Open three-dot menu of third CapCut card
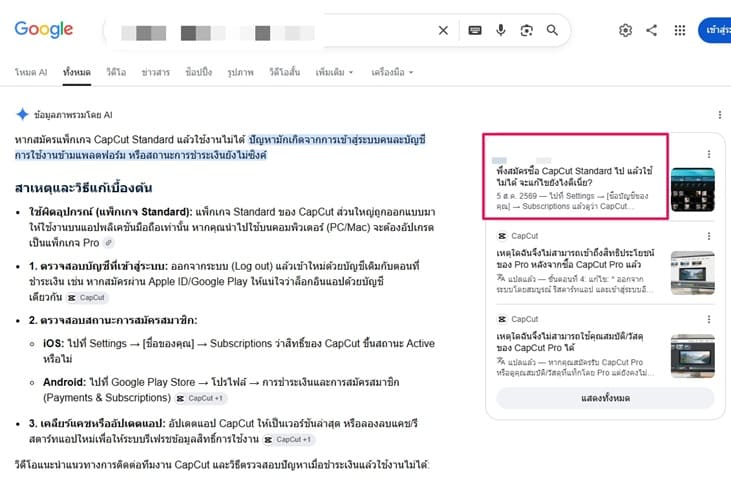This screenshot has width=731, height=480. 709,319
